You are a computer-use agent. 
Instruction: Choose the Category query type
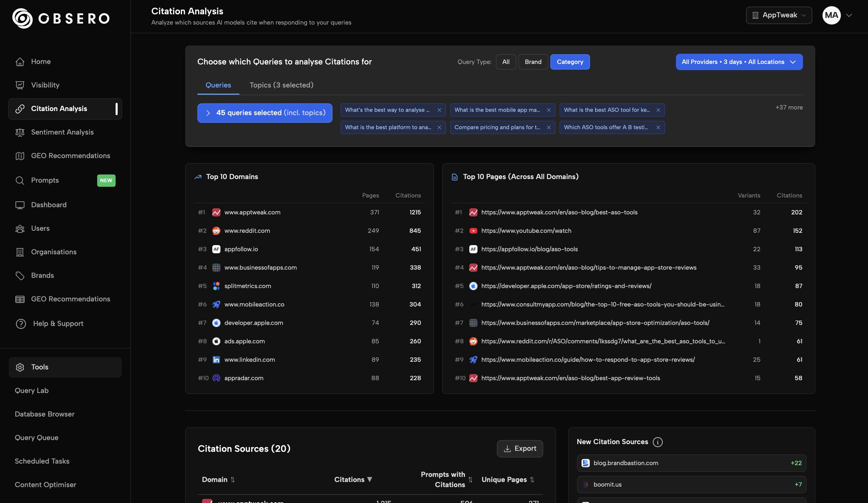pos(570,62)
